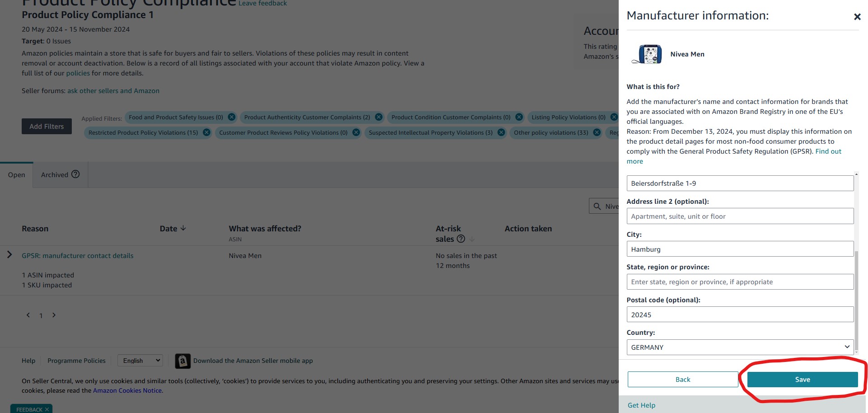The width and height of the screenshot is (868, 413).
Task: Open the policies link
Action: click(x=78, y=73)
